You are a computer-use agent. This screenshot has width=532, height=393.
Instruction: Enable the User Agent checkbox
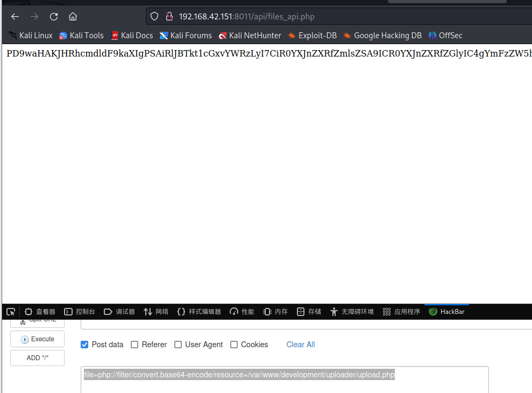tap(178, 345)
